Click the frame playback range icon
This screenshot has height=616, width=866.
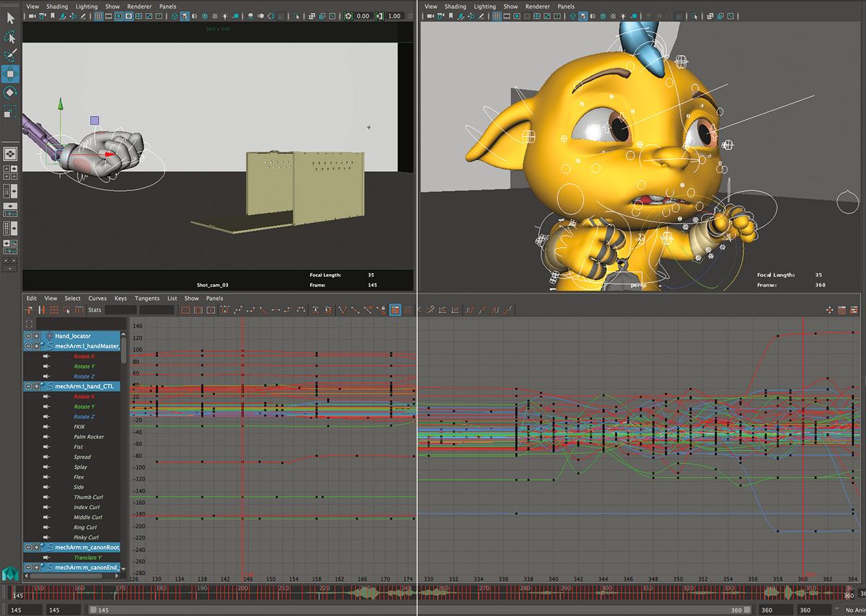pyautogui.click(x=199, y=310)
